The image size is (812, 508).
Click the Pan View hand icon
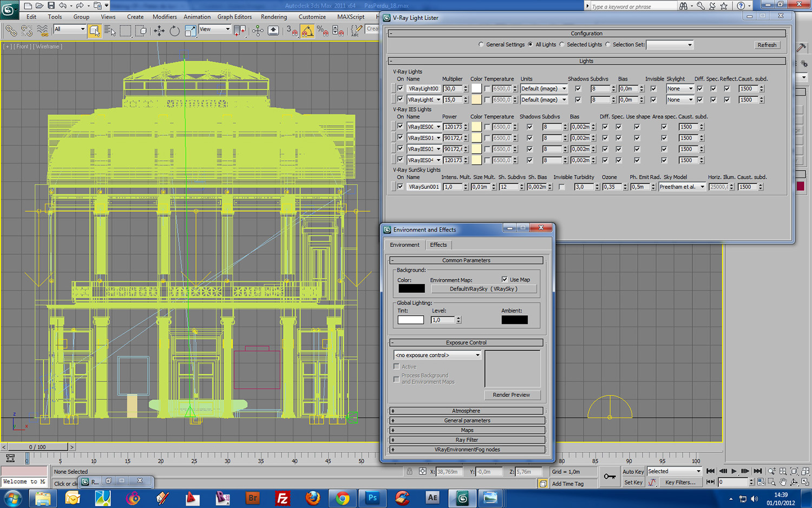coord(783,482)
